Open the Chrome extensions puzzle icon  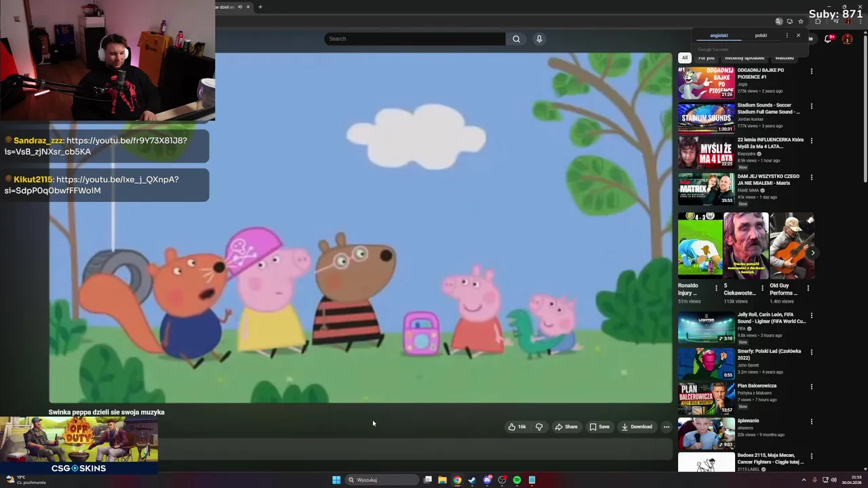click(x=817, y=21)
